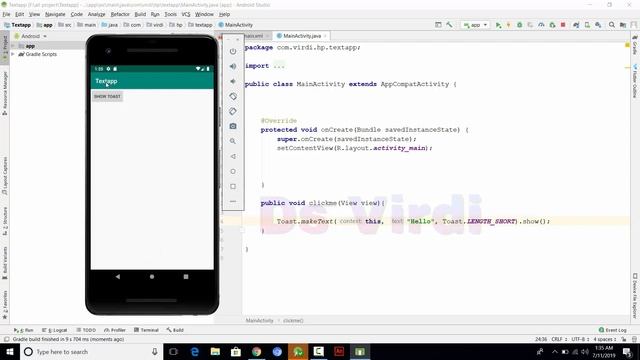Open the UTF-8 encoding selector
The width and height of the screenshot is (640, 360).
click(x=580, y=339)
